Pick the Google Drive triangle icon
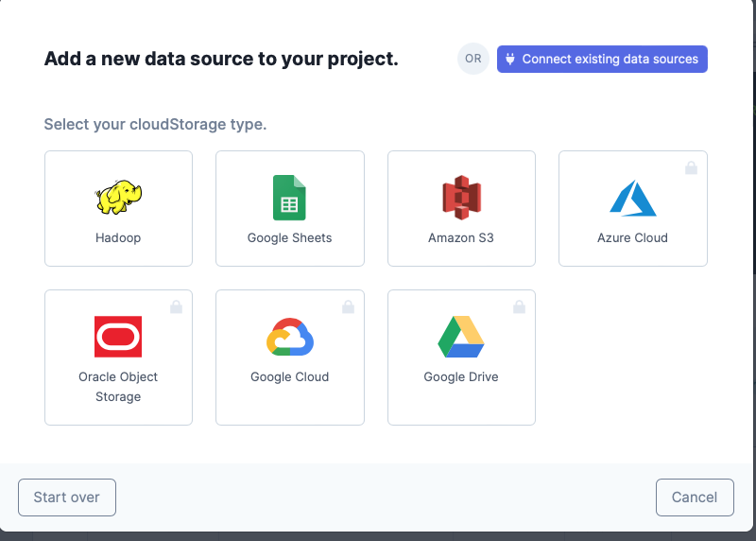The width and height of the screenshot is (756, 541). (x=461, y=337)
